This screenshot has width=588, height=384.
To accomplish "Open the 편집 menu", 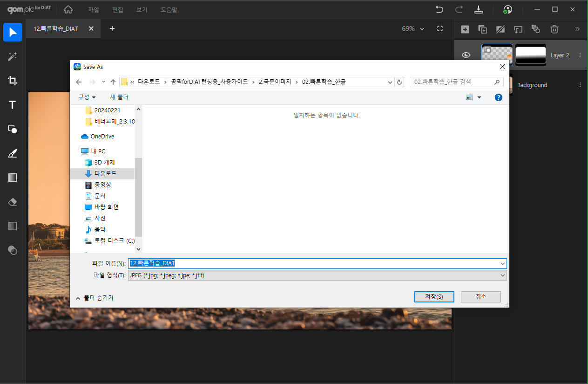I will pos(118,10).
